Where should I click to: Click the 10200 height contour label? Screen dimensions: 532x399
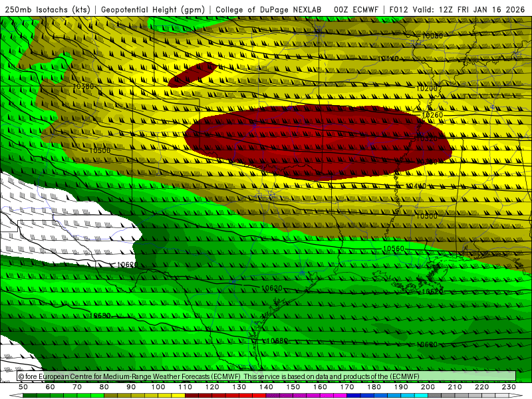(x=427, y=88)
